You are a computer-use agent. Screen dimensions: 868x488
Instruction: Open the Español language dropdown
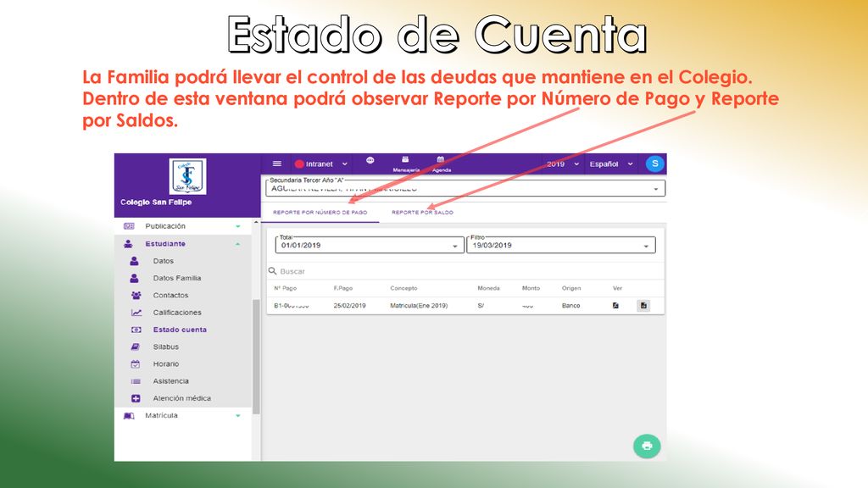(x=611, y=164)
